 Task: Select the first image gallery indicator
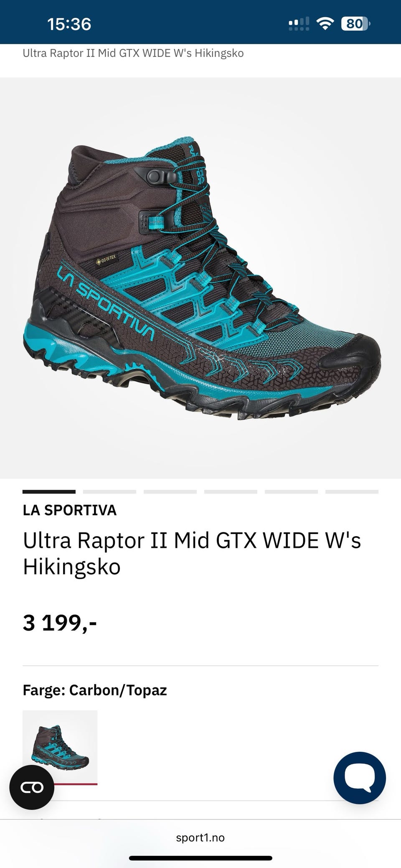[x=49, y=492]
